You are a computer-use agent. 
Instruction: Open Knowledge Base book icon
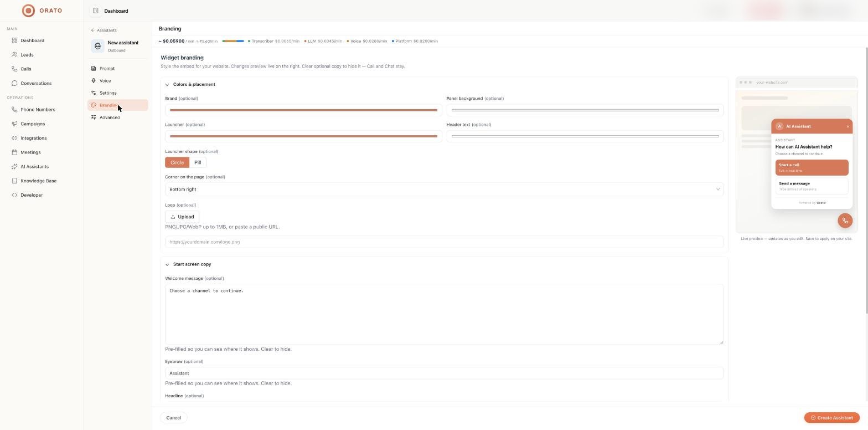pos(14,181)
